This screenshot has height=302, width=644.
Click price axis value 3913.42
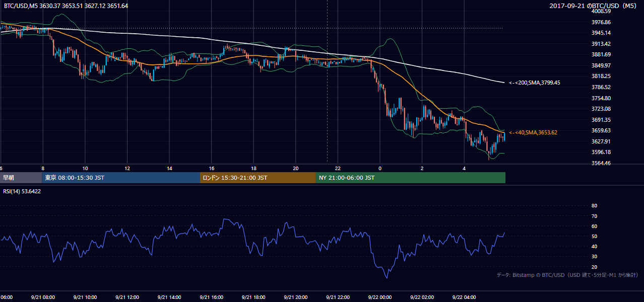point(601,44)
